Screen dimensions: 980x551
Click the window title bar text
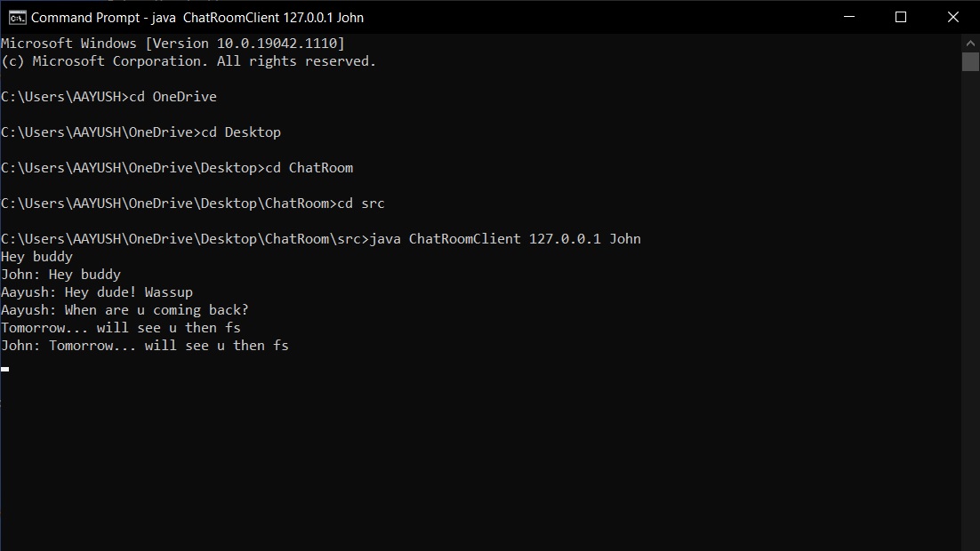tap(197, 18)
